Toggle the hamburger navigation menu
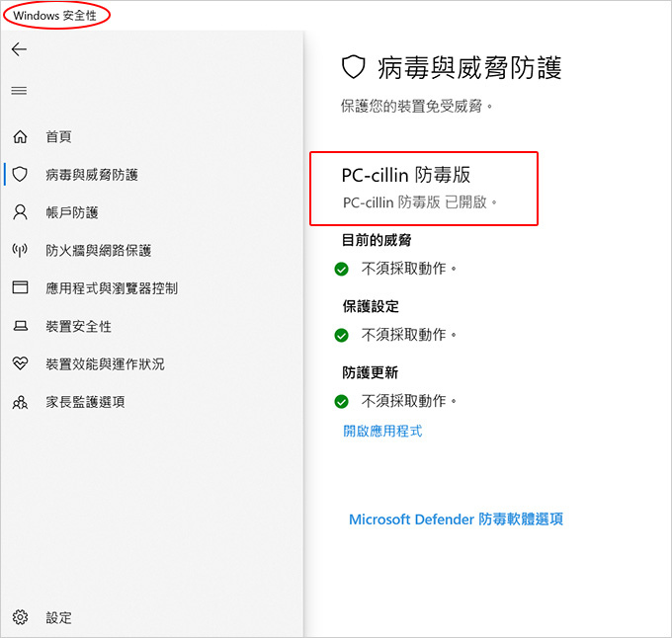 pos(19,91)
